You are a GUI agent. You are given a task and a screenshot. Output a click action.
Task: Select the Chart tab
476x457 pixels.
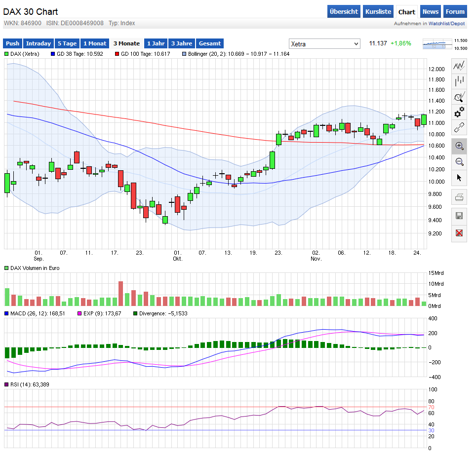click(x=406, y=12)
